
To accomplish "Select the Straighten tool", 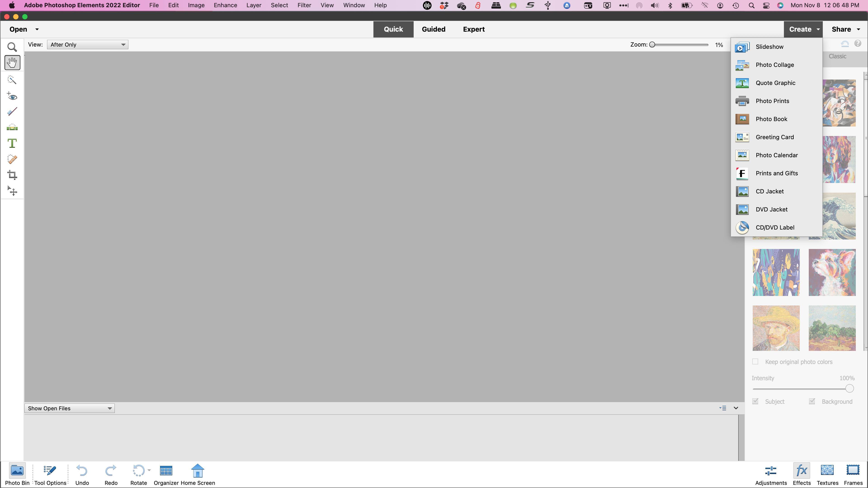I will tap(12, 127).
